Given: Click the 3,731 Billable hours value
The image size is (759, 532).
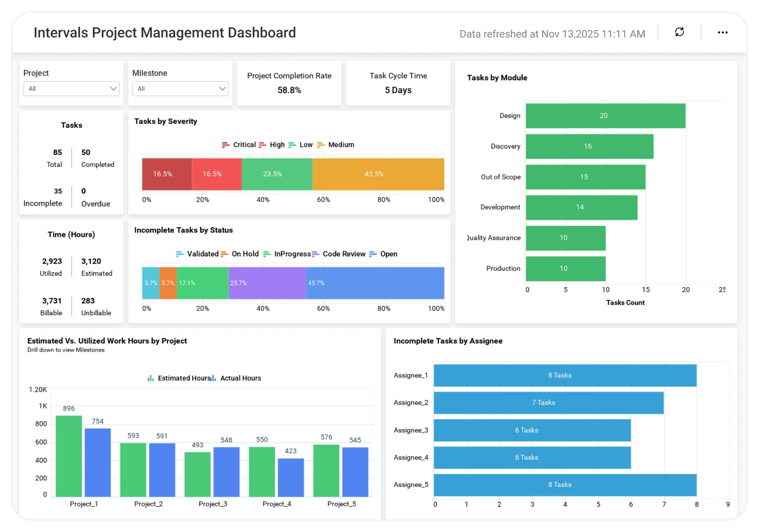Looking at the screenshot, I should click(52, 300).
